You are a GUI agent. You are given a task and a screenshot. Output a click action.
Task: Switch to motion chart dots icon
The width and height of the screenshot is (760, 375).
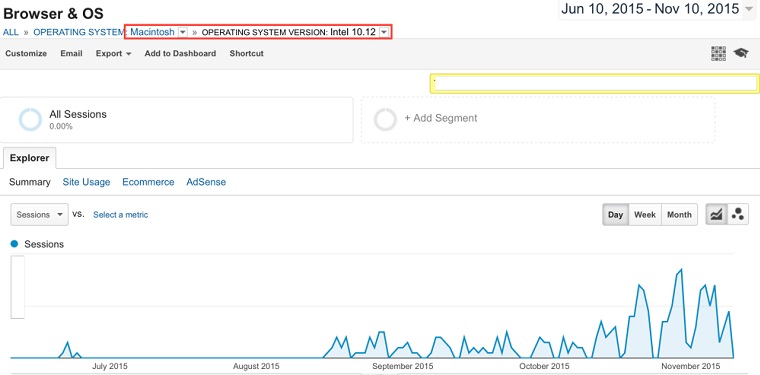[738, 215]
